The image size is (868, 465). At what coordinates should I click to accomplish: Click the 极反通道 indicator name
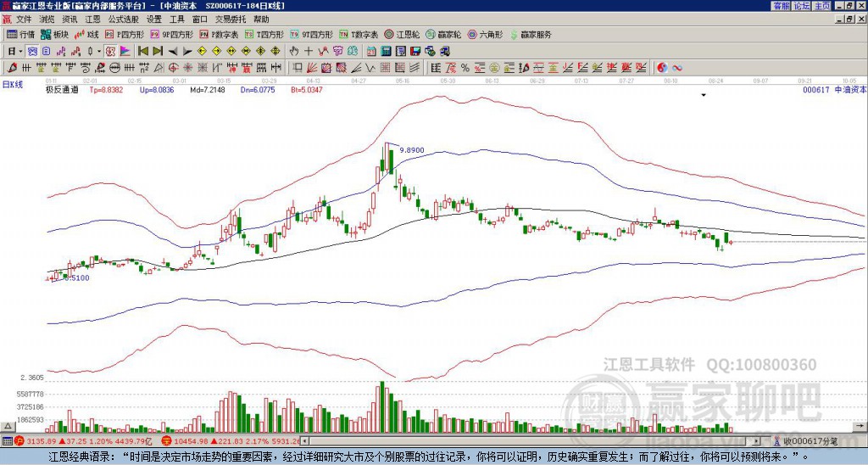click(61, 90)
